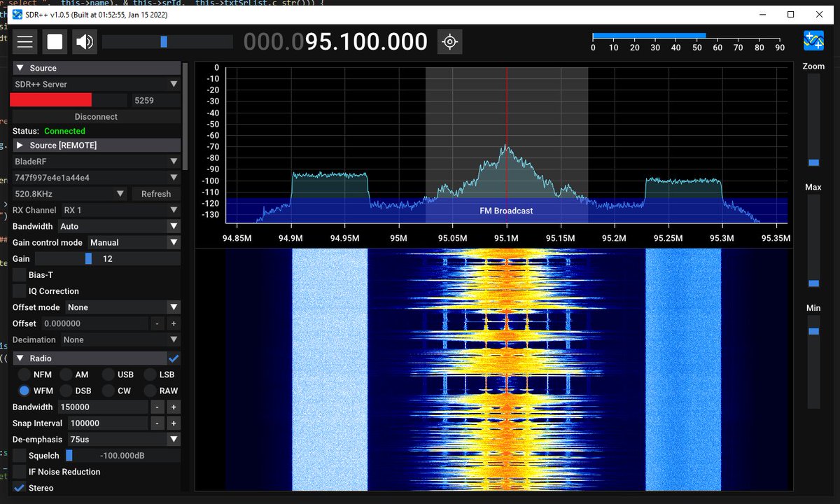Disable Stereo audio decoding
The height and width of the screenshot is (504, 840).
point(18,488)
